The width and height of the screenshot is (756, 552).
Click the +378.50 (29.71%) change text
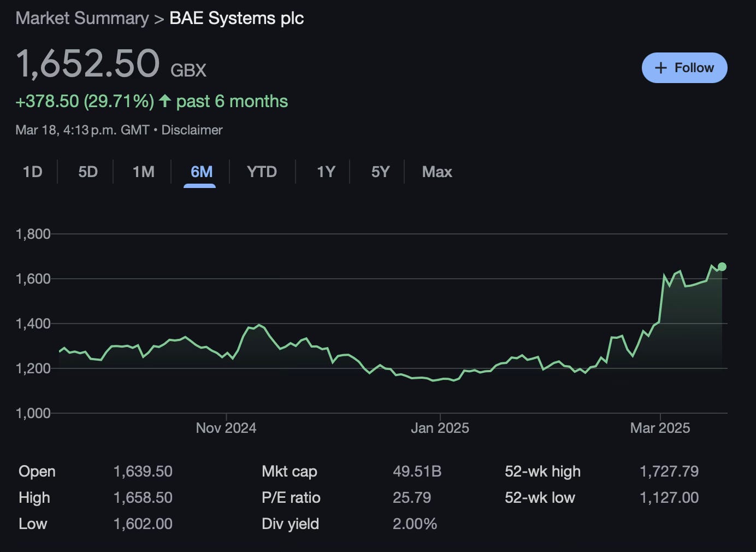click(85, 101)
